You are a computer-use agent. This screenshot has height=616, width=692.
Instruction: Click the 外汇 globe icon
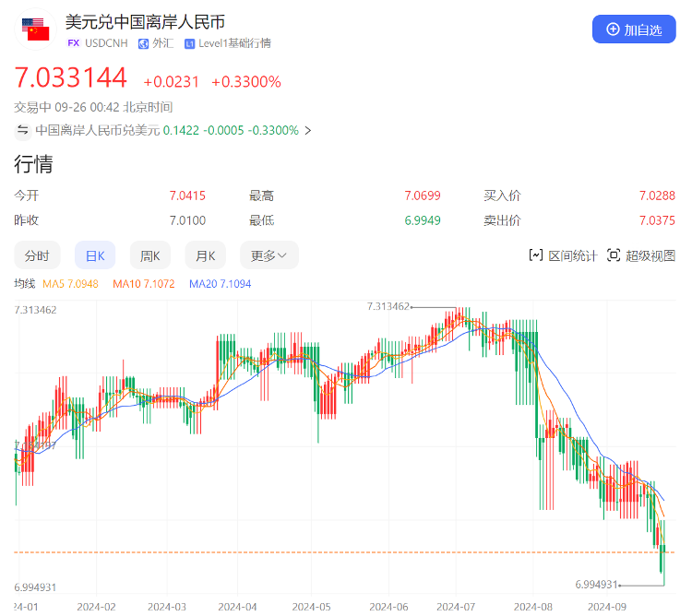pos(143,43)
